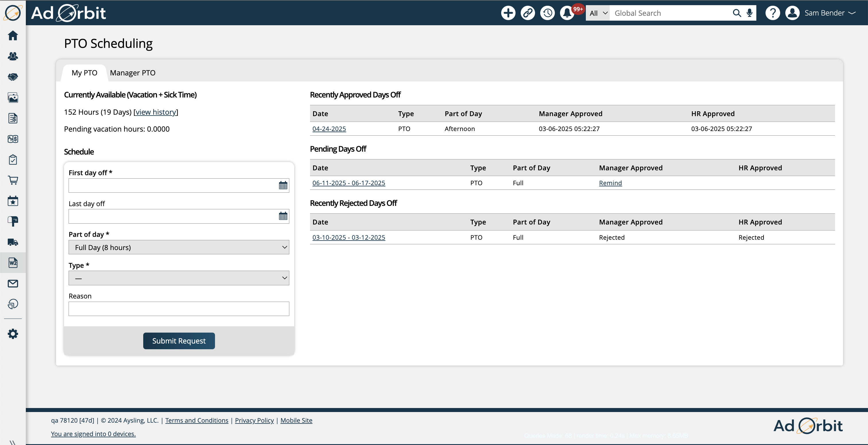868x445 pixels.
Task: Click HR Approved '03-06-2025 05:22:27' cell
Action: click(721, 128)
